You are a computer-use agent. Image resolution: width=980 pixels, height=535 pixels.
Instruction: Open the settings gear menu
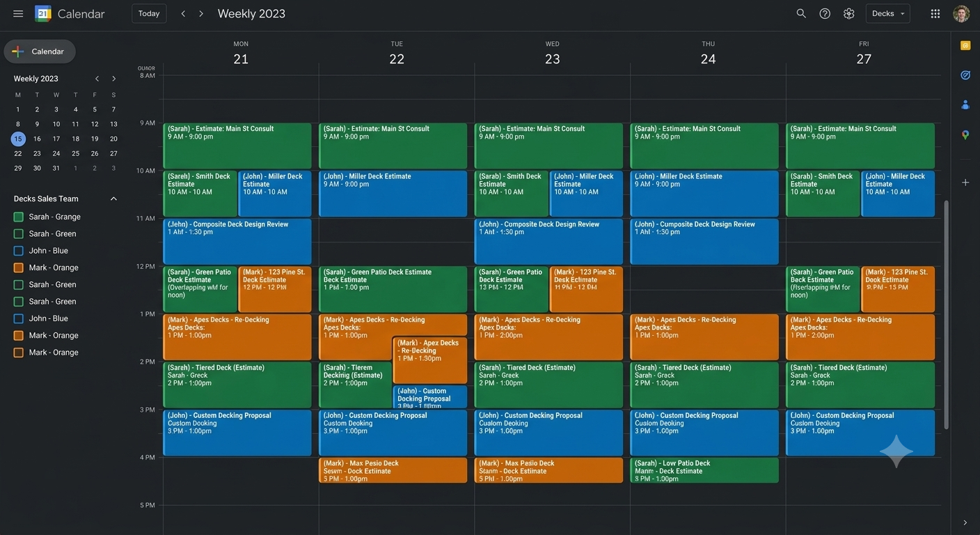(848, 14)
